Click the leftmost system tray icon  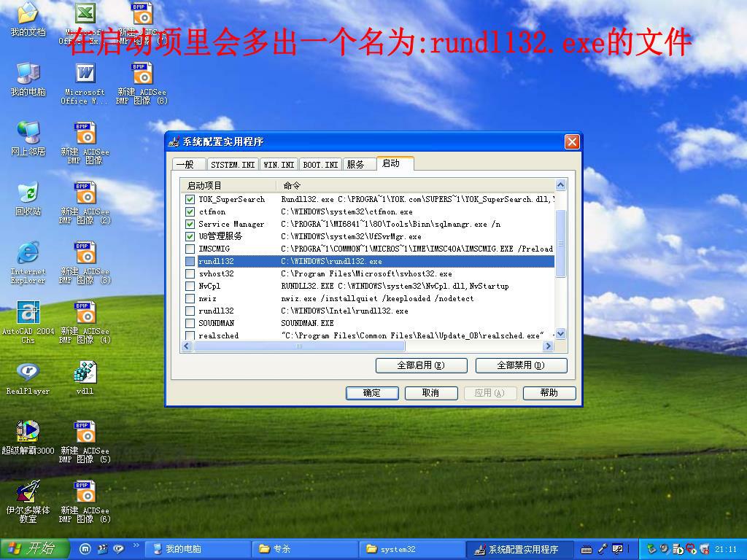[x=651, y=549]
